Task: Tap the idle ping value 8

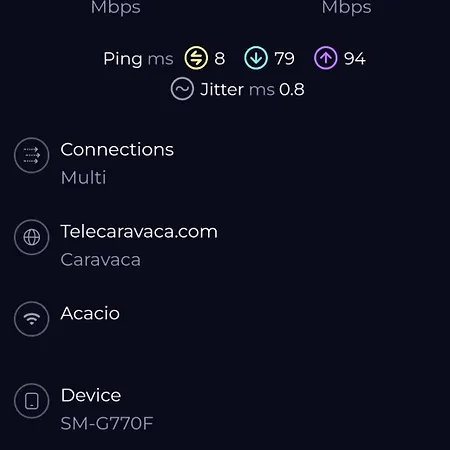Action: pyautogui.click(x=220, y=59)
